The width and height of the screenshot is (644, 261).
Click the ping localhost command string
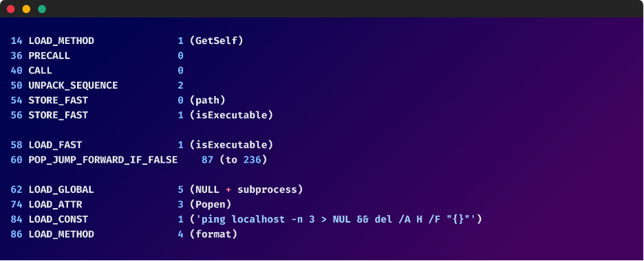pos(336,219)
